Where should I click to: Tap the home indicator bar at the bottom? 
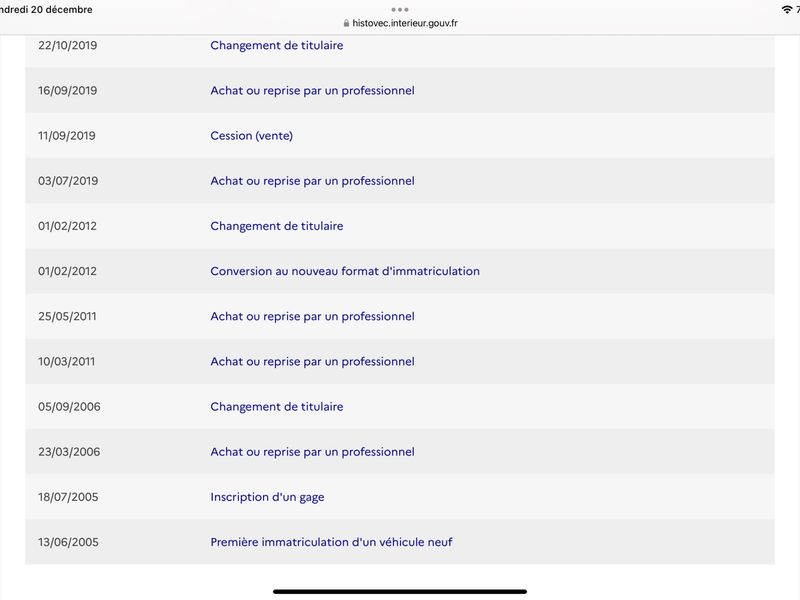[399, 591]
